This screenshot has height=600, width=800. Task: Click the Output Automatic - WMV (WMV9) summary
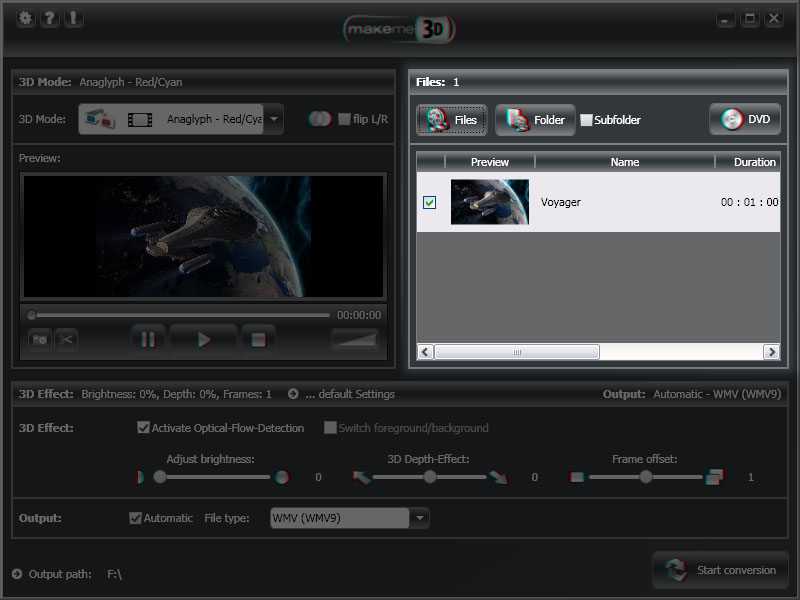click(692, 394)
